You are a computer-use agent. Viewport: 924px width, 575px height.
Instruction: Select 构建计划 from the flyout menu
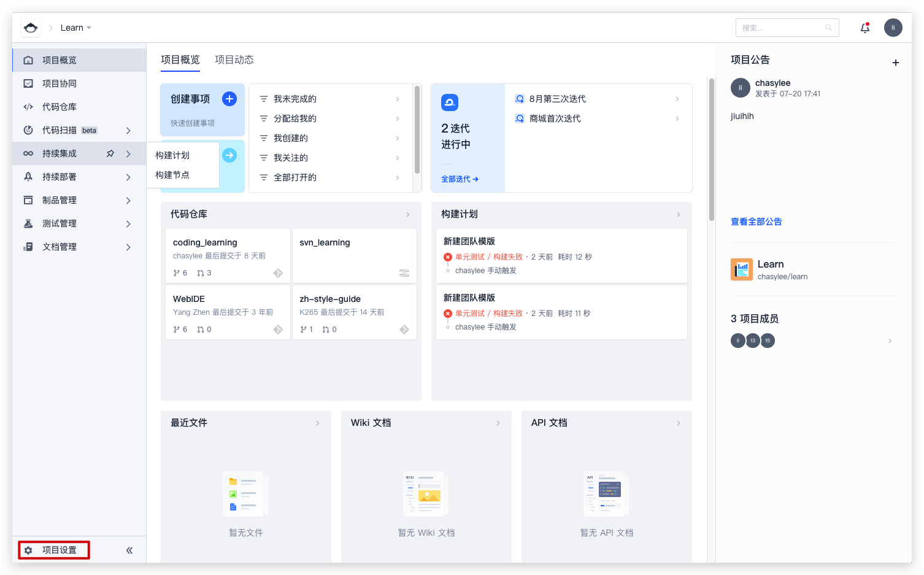(172, 155)
